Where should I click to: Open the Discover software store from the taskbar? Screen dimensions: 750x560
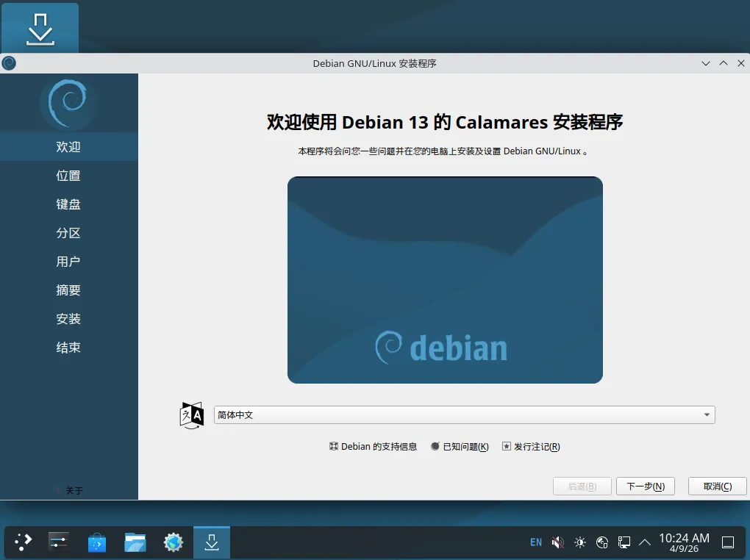point(97,542)
